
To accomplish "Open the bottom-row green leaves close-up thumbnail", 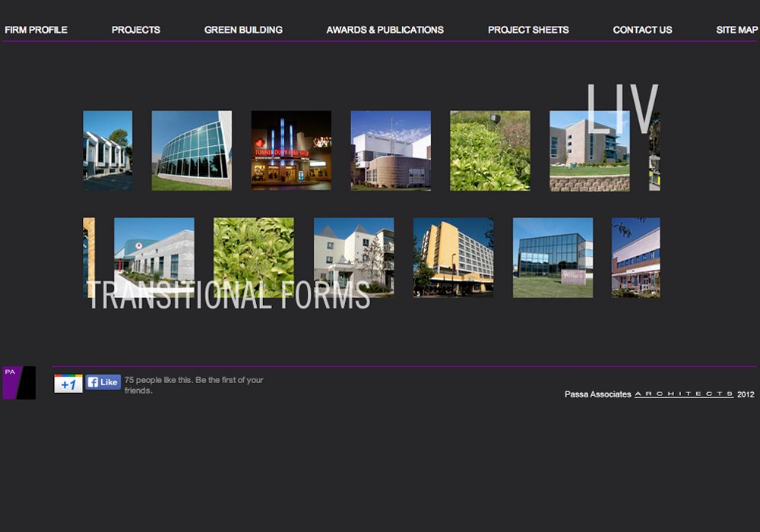I will (253, 258).
